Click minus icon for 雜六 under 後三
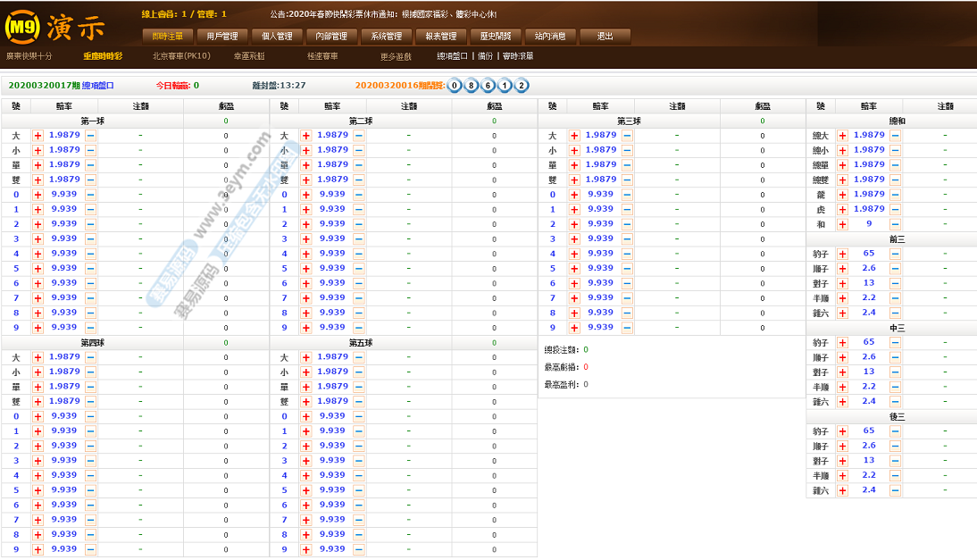977x560 pixels. (x=895, y=491)
